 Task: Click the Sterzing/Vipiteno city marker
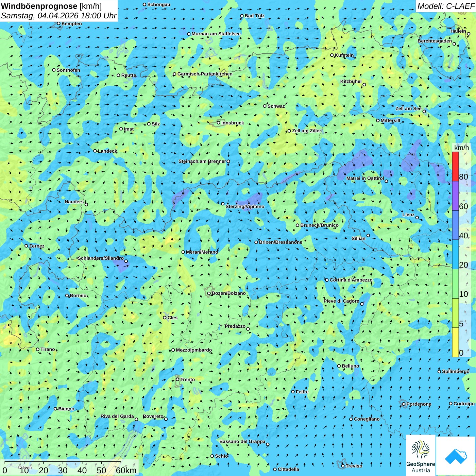223,204
